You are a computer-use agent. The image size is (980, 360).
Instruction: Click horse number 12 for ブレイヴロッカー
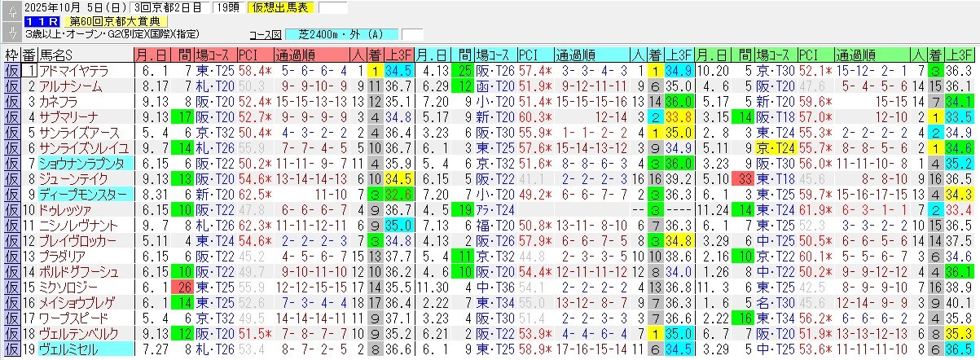point(29,241)
